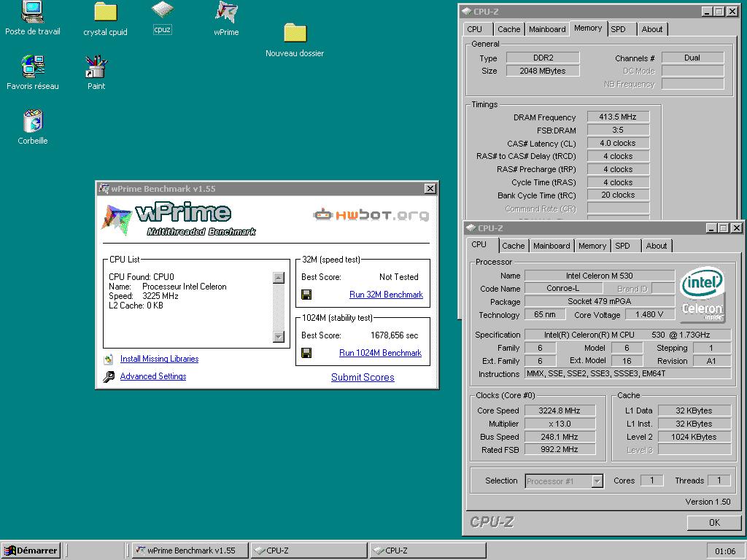This screenshot has height=560, width=747.
Task: Click OK button in CPU-Z
Action: 713,522
